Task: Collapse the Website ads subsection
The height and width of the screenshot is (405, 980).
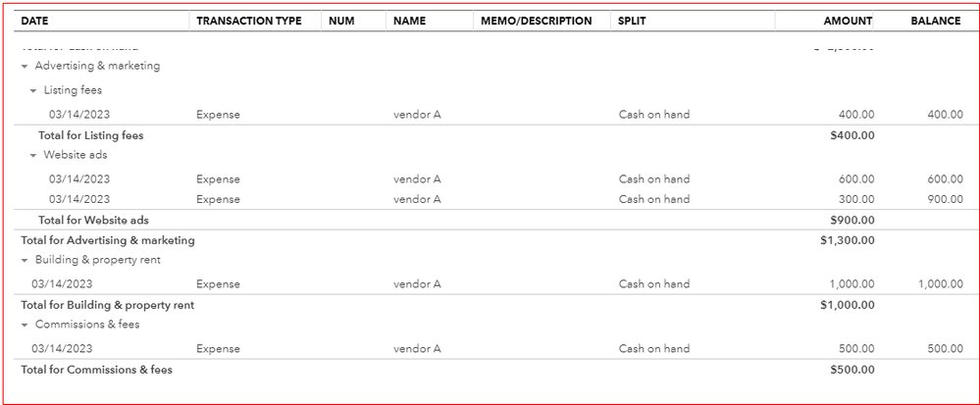Action: [33, 156]
